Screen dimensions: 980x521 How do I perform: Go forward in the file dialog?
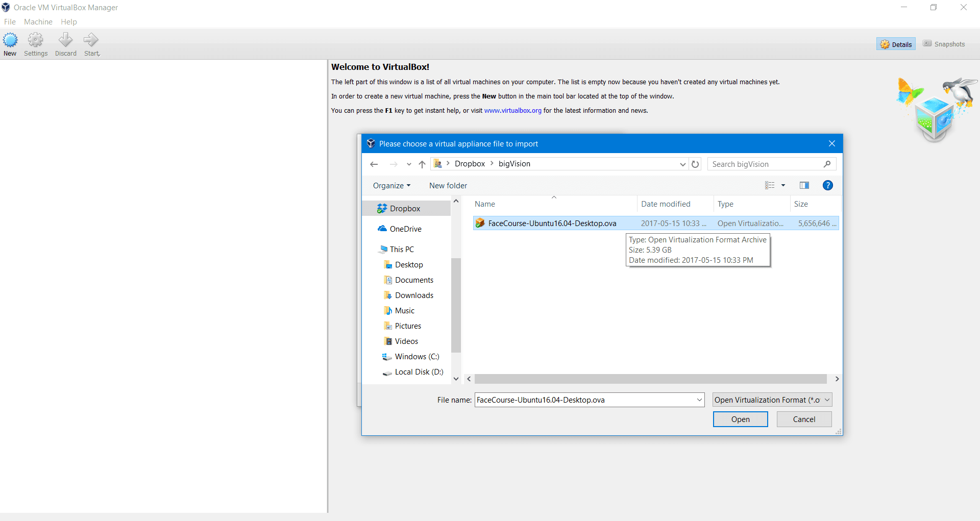tap(394, 164)
